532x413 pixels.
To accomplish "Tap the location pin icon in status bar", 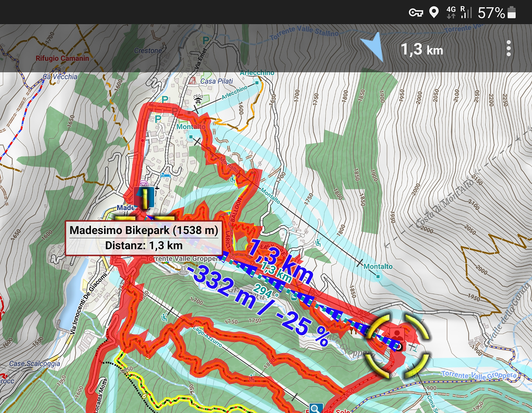I will (x=434, y=13).
